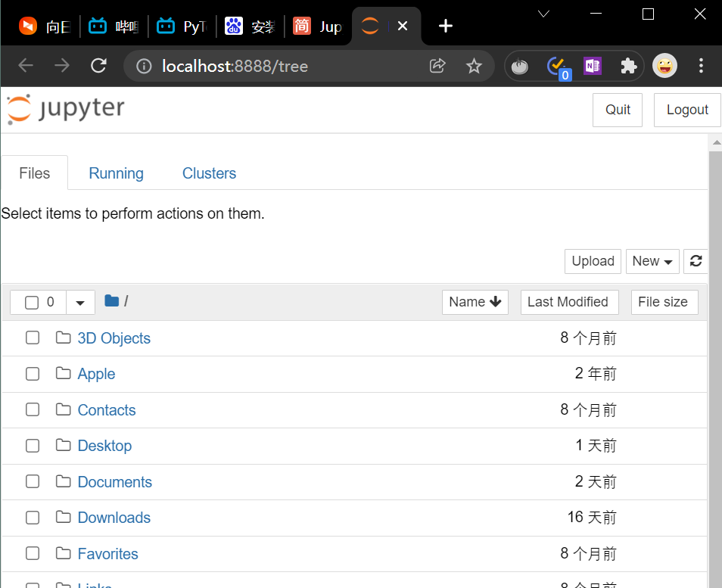Switch to the Baidu browser tab
Viewport: 722px width, 588px height.
pos(251,26)
